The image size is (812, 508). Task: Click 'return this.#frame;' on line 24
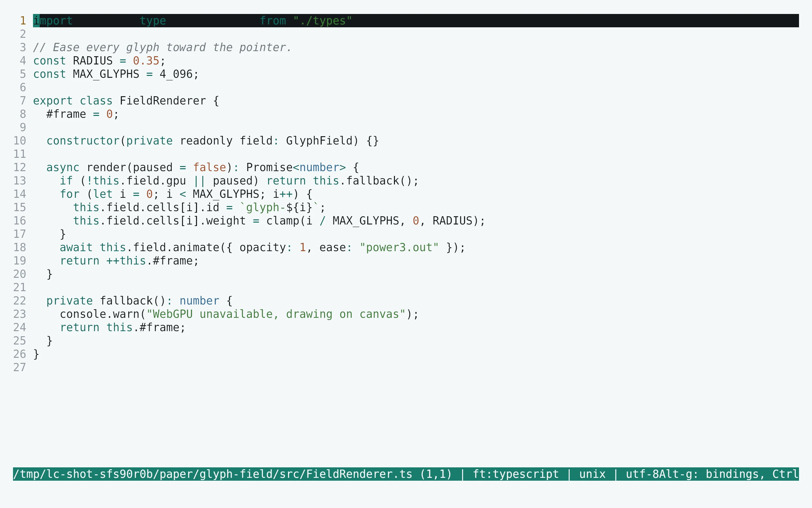tap(122, 328)
